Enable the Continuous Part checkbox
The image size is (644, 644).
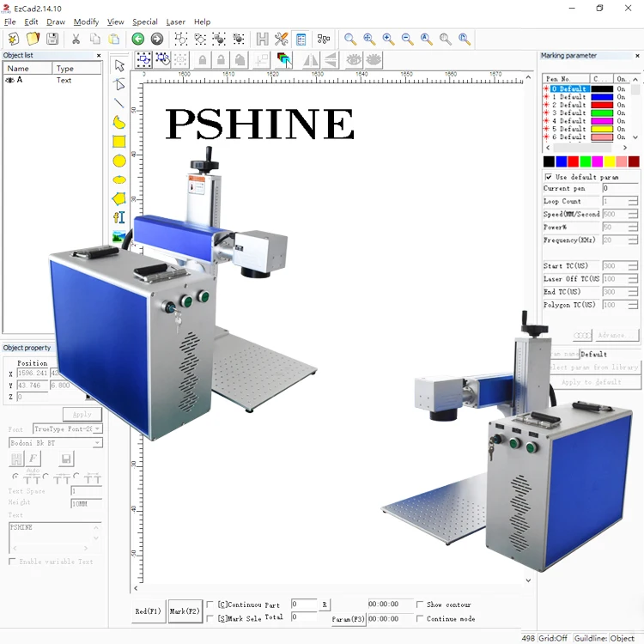pos(210,605)
